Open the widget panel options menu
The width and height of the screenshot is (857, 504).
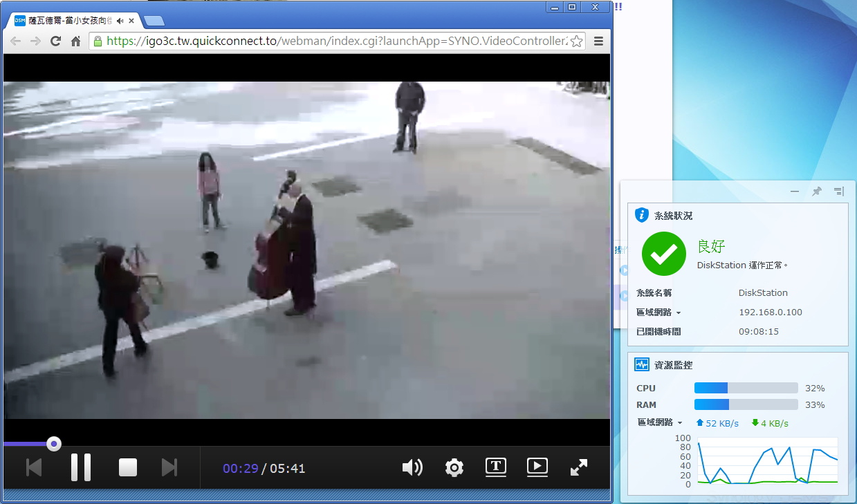point(839,192)
